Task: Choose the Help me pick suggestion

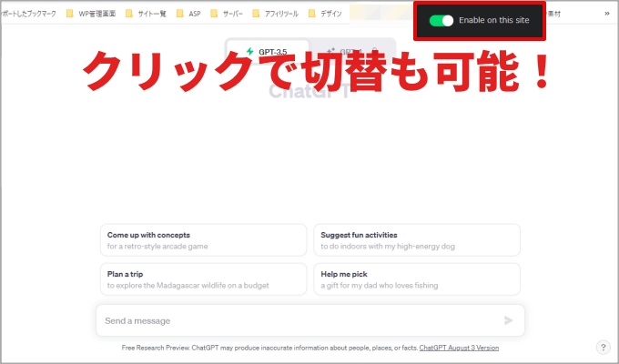Action: coord(417,279)
